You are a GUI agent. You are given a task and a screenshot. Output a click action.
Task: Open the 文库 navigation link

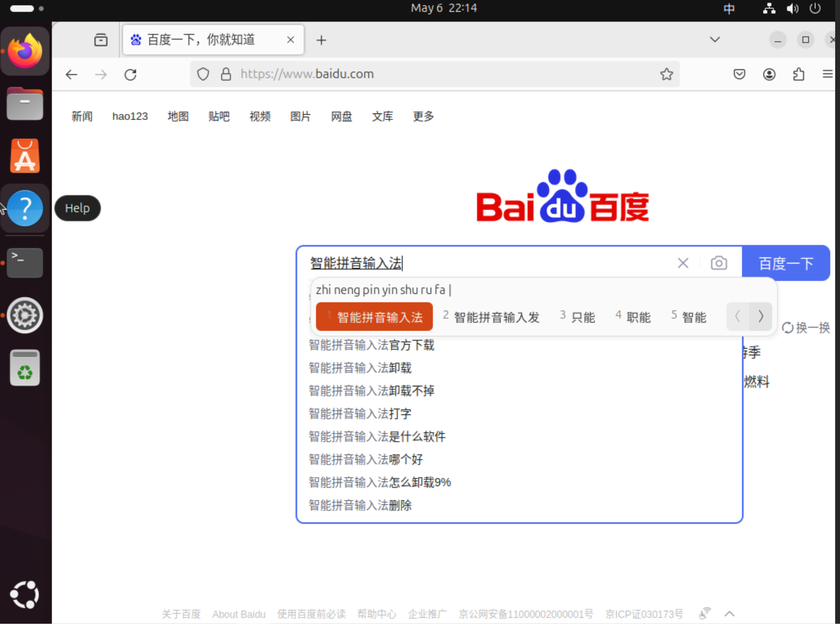[382, 116]
